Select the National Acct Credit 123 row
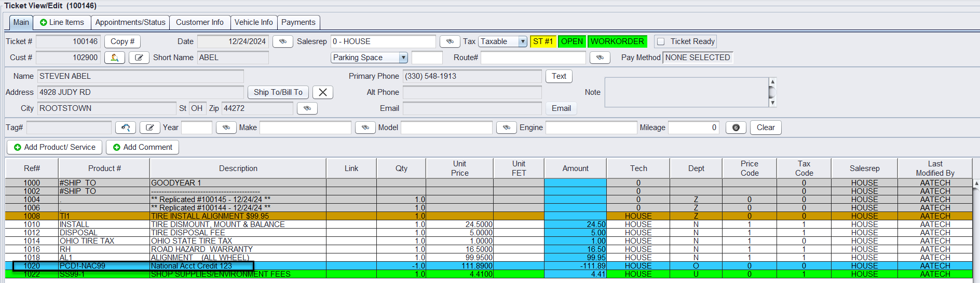The width and height of the screenshot is (980, 283). tap(191, 266)
